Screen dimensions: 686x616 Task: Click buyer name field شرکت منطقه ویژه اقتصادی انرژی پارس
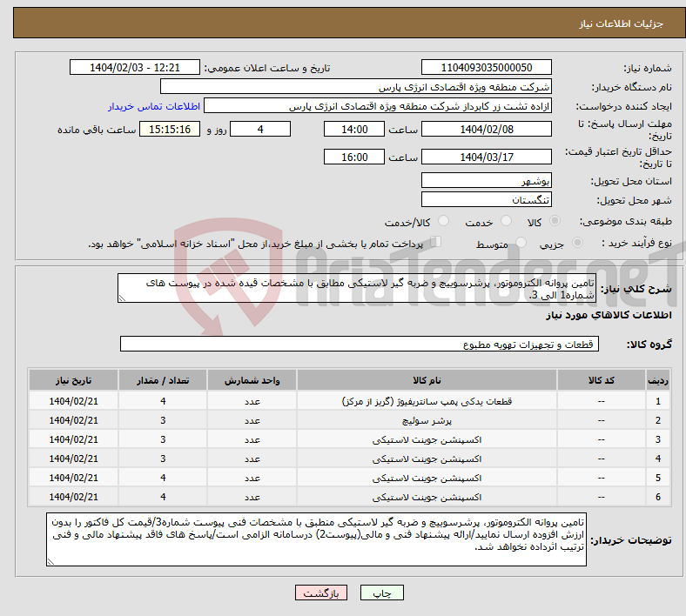[356, 86]
